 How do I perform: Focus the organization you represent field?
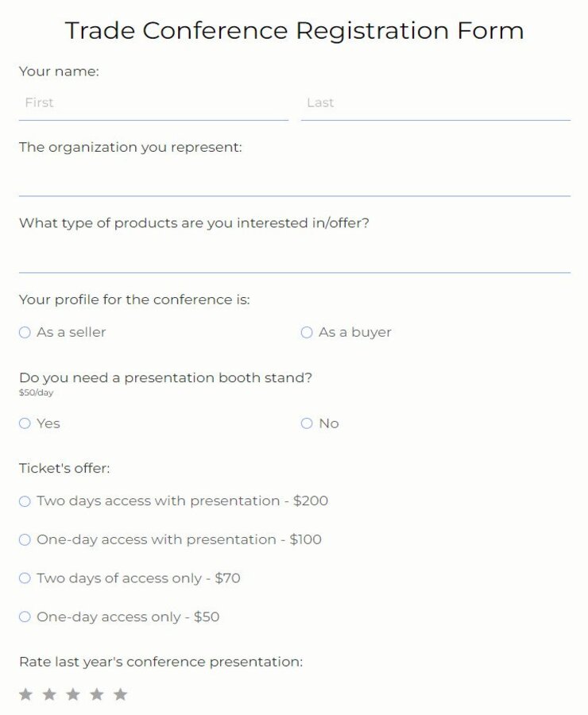294,181
